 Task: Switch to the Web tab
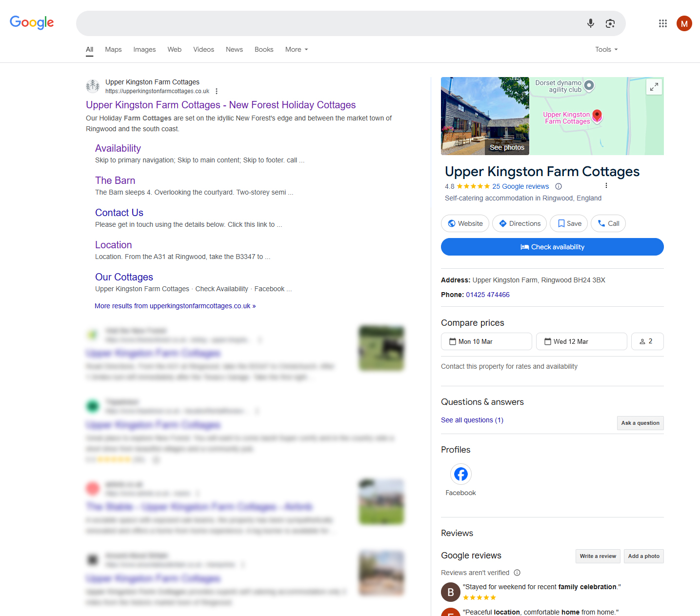pyautogui.click(x=175, y=49)
